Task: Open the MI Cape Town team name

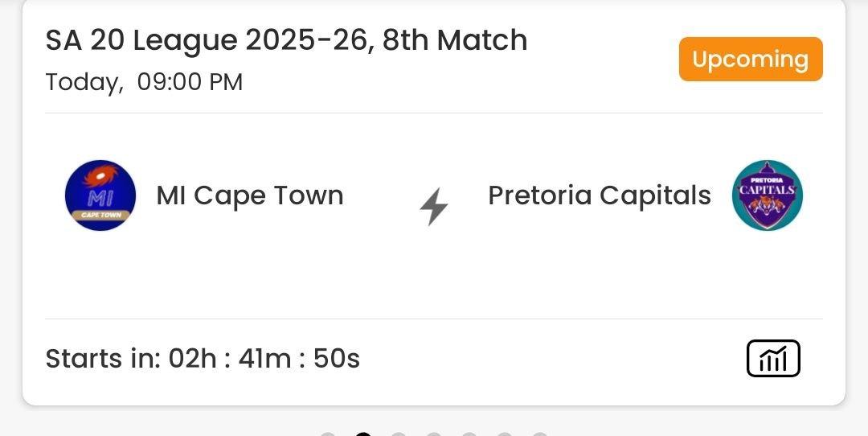Action: click(250, 195)
